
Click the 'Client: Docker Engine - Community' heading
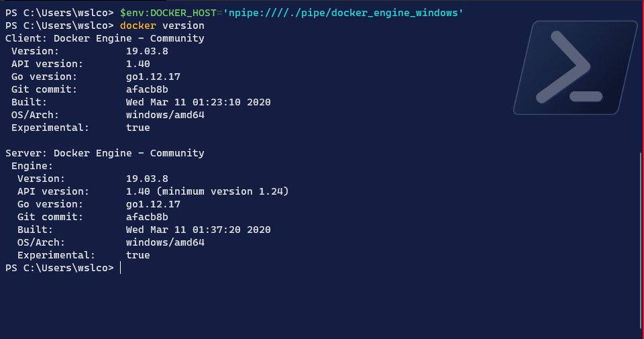[x=105, y=38]
